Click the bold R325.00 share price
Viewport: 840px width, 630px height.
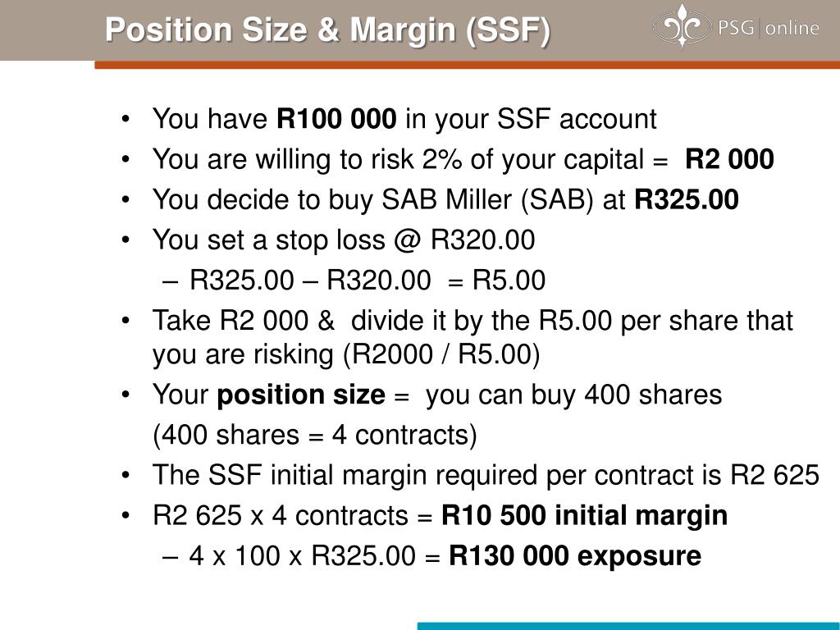pyautogui.click(x=687, y=199)
